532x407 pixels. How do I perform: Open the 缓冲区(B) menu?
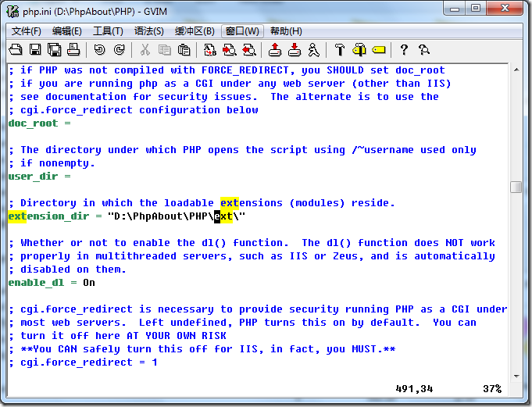coord(194,31)
